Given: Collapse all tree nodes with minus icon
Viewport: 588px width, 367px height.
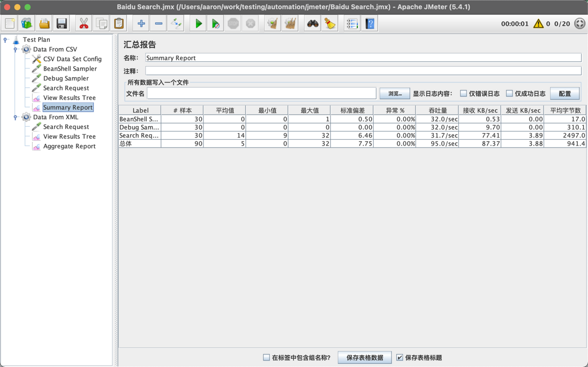Looking at the screenshot, I should 159,24.
